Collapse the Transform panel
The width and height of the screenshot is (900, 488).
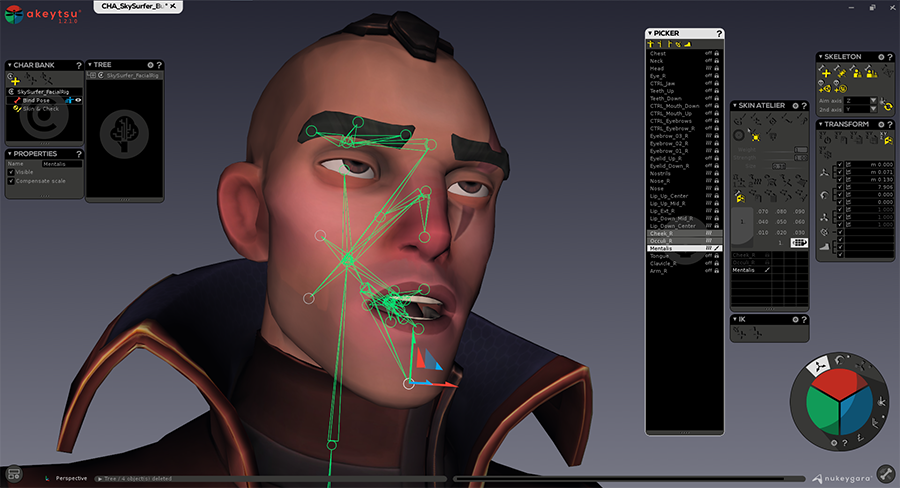coord(820,124)
